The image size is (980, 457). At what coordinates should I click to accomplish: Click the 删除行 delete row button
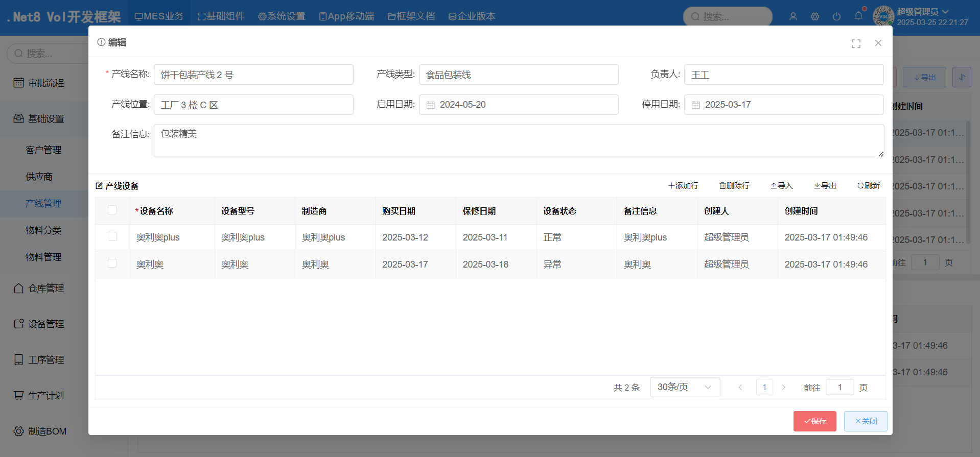coord(734,186)
